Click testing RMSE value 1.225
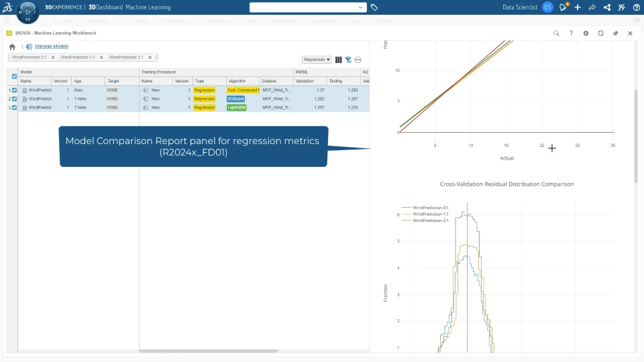The width and height of the screenshot is (644, 362). (x=353, y=107)
